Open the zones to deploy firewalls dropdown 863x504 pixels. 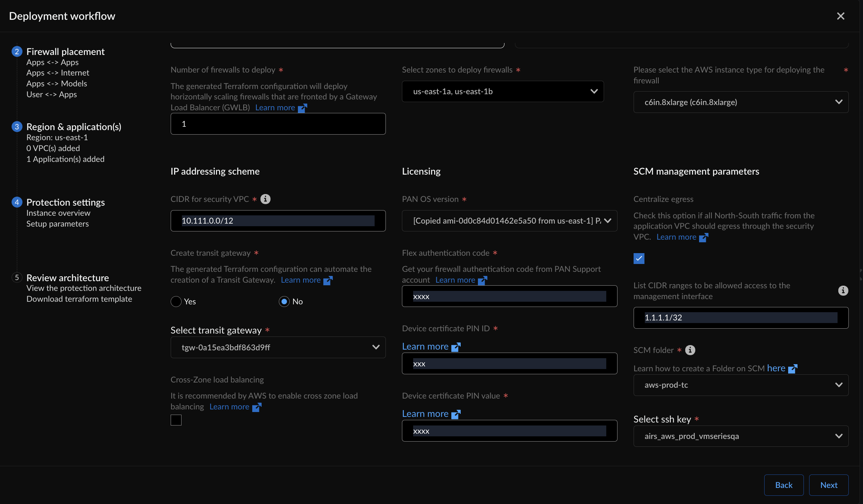503,92
